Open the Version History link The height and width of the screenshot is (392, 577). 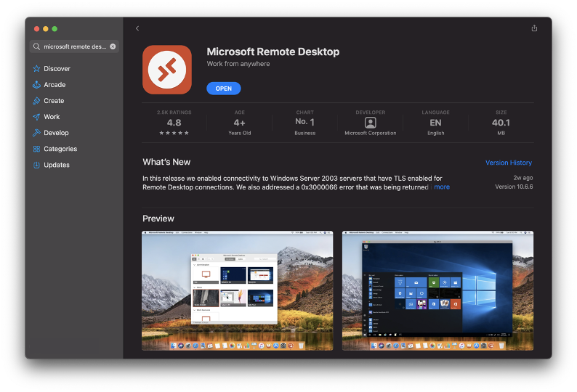coord(509,163)
